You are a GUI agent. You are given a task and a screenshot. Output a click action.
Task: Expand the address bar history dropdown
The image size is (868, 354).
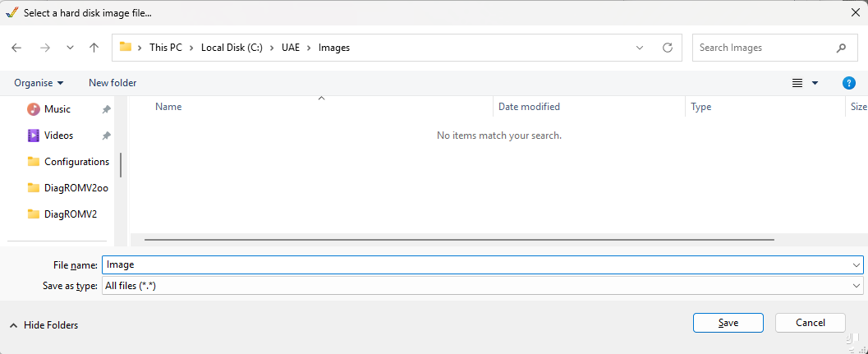(x=640, y=48)
